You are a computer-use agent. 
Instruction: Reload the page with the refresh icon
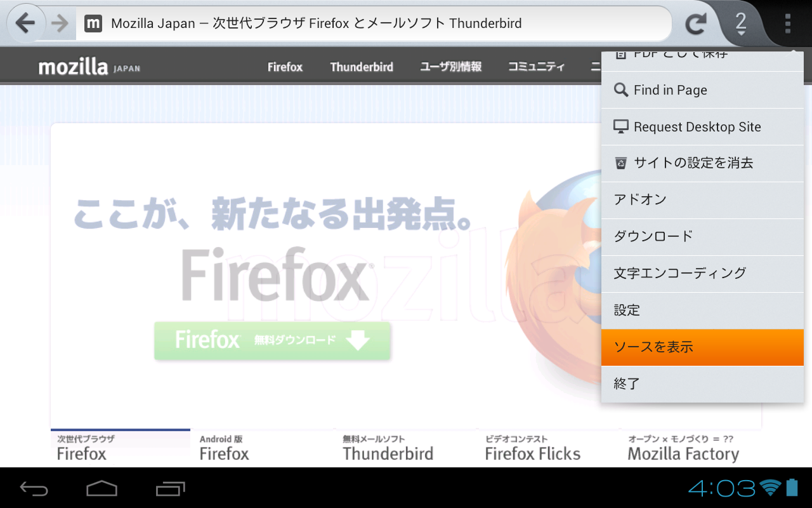(696, 24)
